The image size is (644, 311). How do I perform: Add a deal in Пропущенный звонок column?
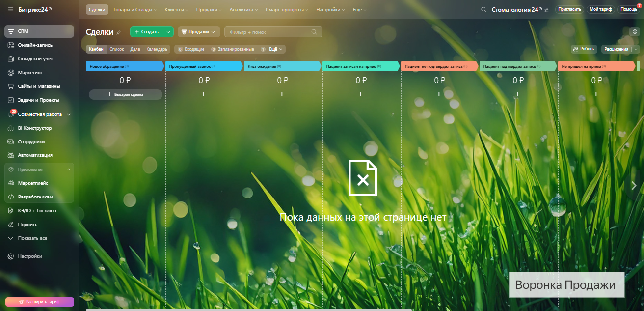click(x=203, y=94)
